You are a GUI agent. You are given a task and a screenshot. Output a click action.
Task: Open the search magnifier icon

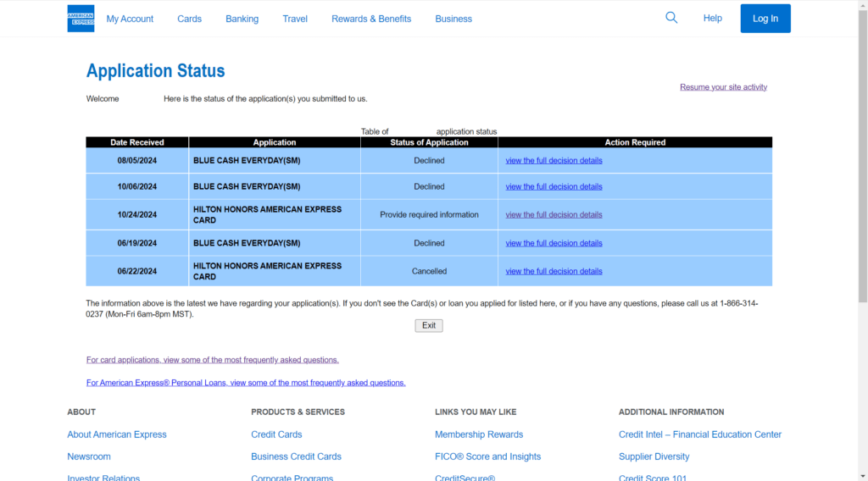pyautogui.click(x=671, y=18)
